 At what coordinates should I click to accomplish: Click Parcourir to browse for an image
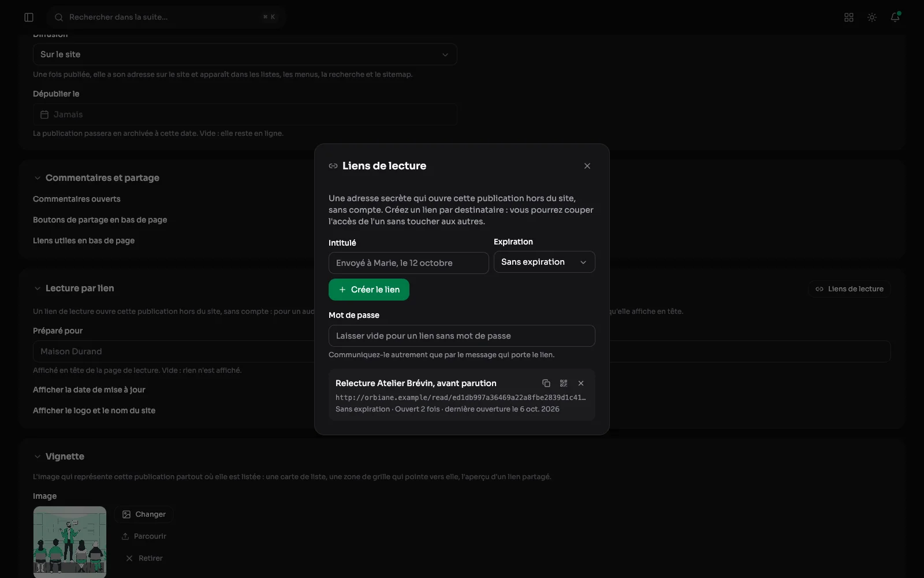pyautogui.click(x=144, y=536)
